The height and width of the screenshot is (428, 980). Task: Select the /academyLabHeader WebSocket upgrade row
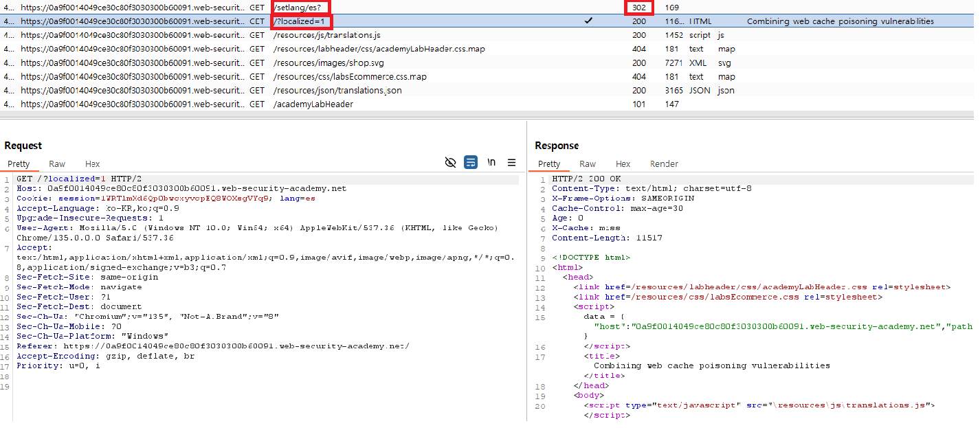[487, 104]
